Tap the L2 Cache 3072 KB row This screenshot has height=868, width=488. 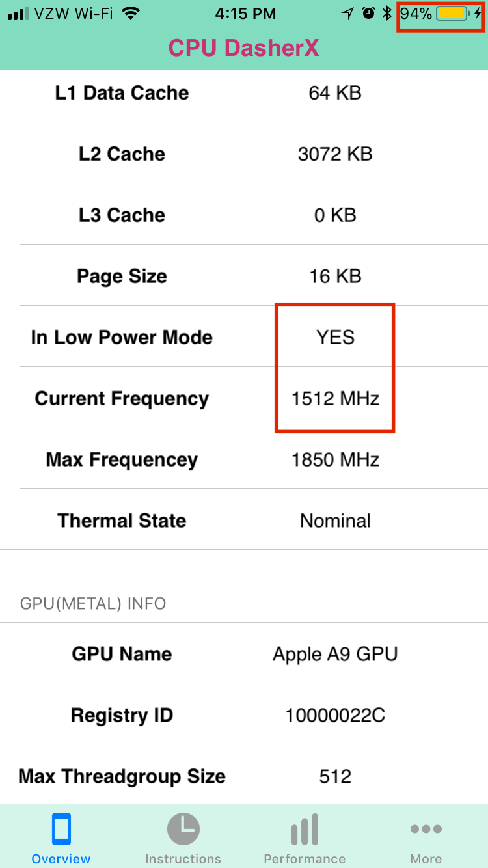pyautogui.click(x=244, y=153)
